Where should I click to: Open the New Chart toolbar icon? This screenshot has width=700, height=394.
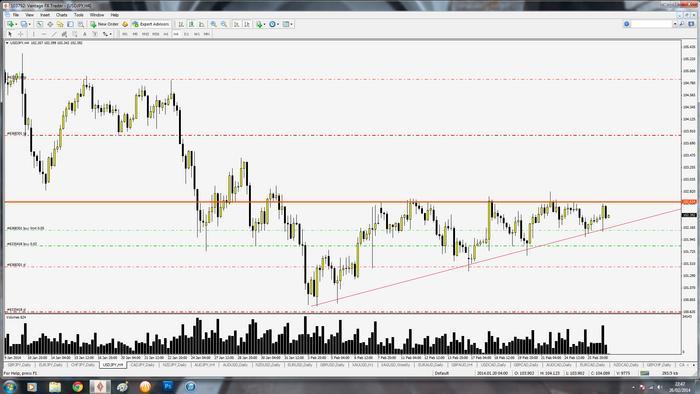tap(10, 24)
